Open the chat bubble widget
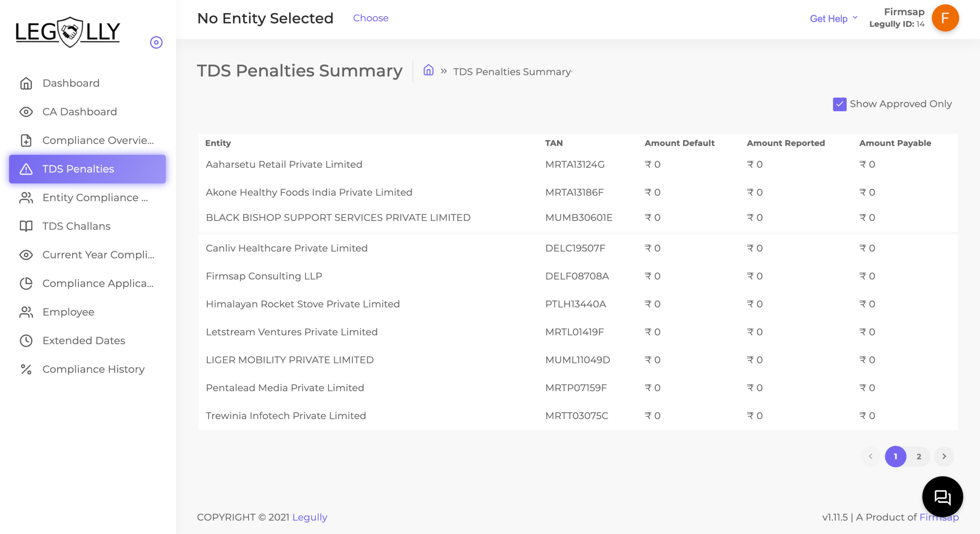980x534 pixels. click(x=942, y=497)
